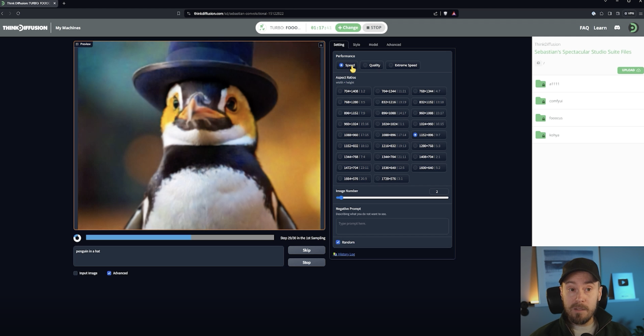
Task: Choose the 896×1088 14:17 aspect ratio
Action: pos(391,113)
